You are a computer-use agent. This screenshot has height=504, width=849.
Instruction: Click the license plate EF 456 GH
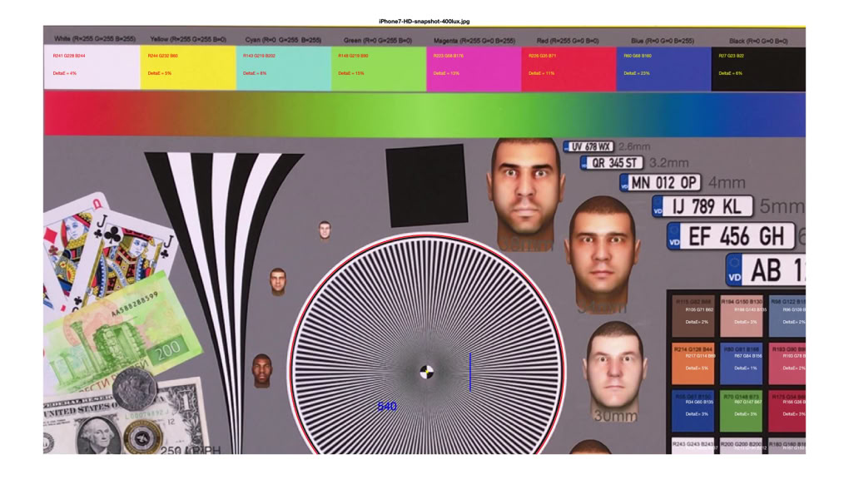coord(731,235)
